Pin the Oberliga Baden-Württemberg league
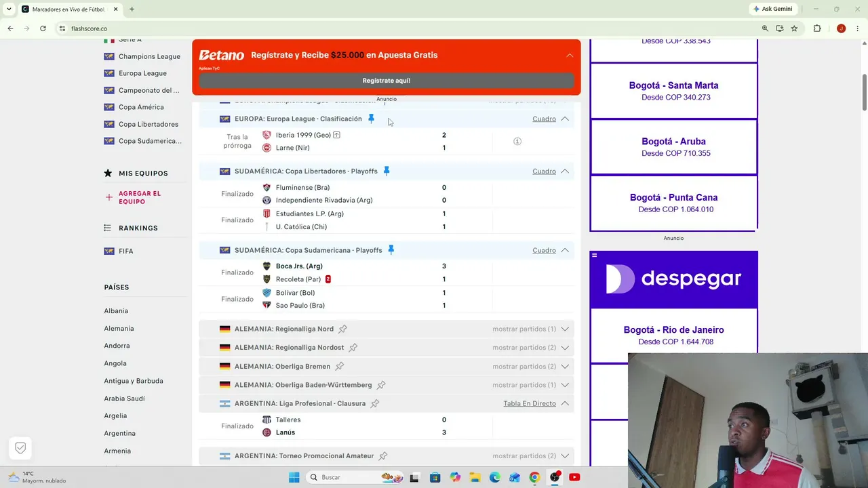Image resolution: width=868 pixels, height=488 pixels. [381, 385]
